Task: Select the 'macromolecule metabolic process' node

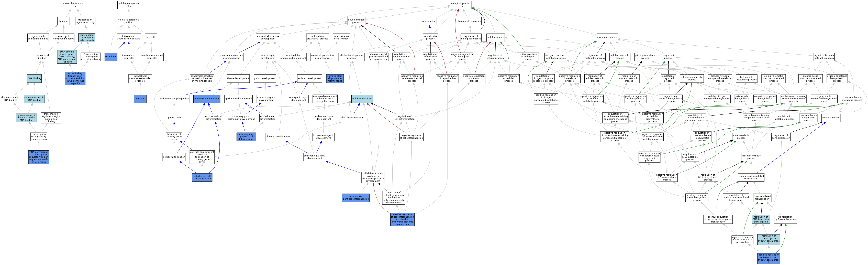Action: pyautogui.click(x=852, y=99)
